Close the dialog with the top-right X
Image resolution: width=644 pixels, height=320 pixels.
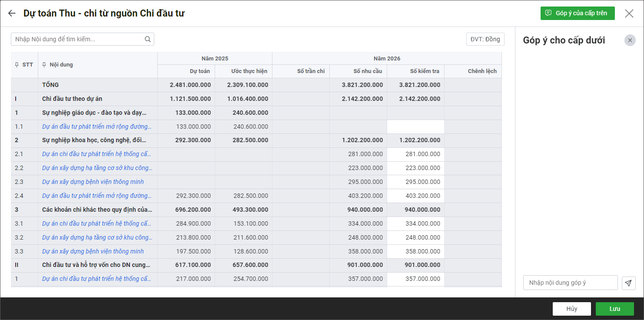click(x=629, y=13)
